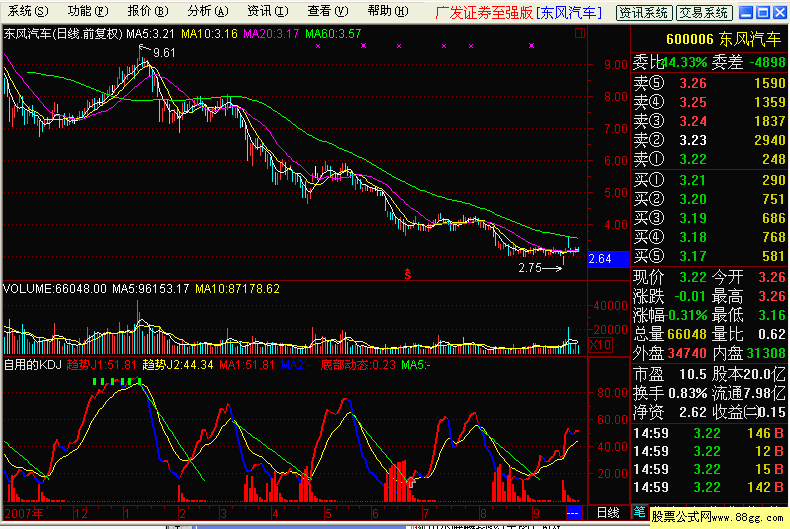Click the 趋势J1:51.81 label
This screenshot has width=790, height=529.
pos(101,365)
